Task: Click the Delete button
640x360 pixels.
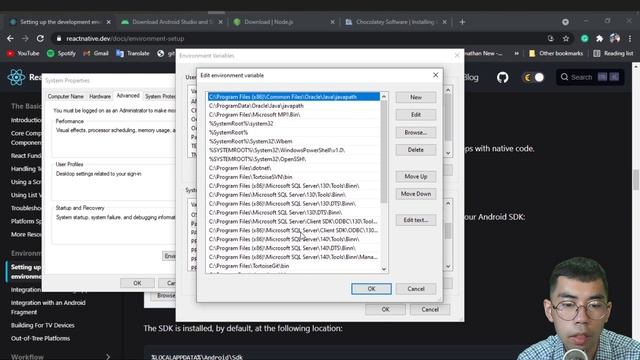Action: coord(416,150)
